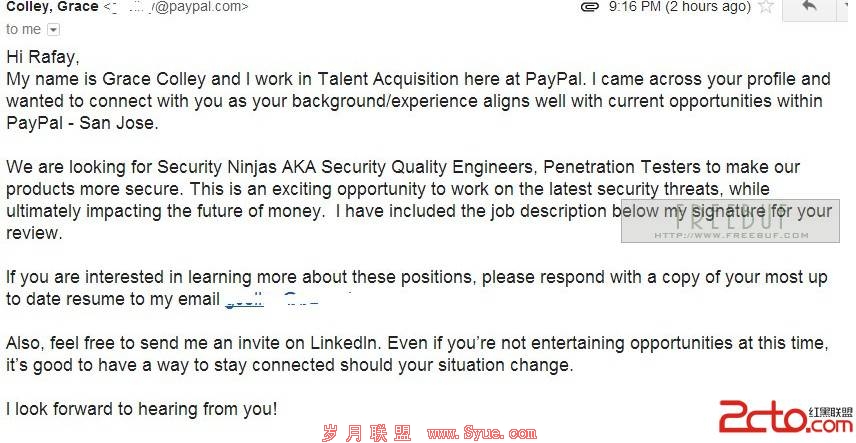Click the Reply arrow button
The width and height of the screenshot is (856, 443).
tap(809, 7)
